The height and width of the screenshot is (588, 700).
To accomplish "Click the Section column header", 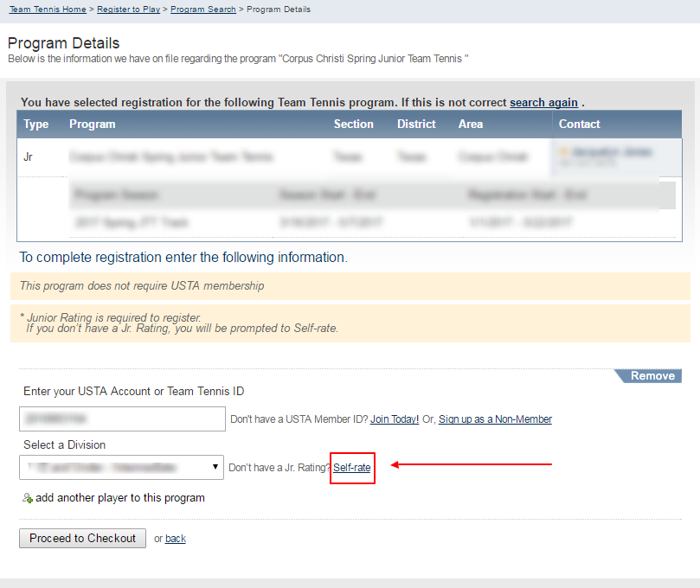I will [353, 125].
